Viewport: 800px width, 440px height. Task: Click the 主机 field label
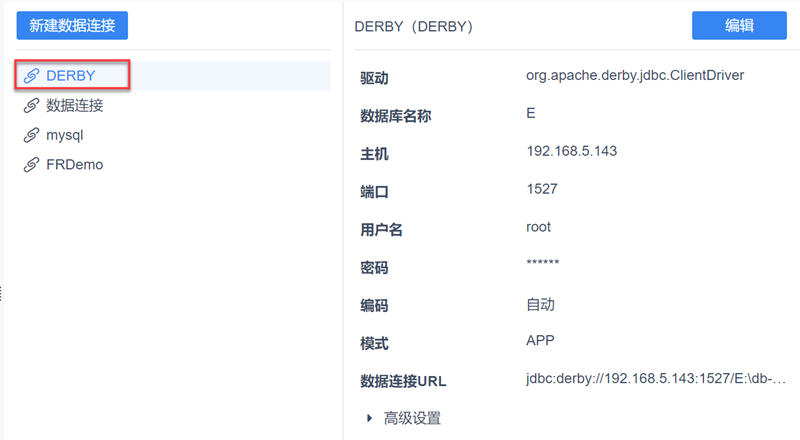point(374,154)
